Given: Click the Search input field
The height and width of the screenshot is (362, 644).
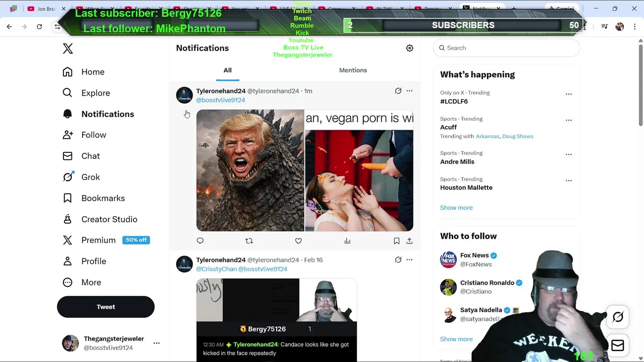Looking at the screenshot, I should point(506,48).
